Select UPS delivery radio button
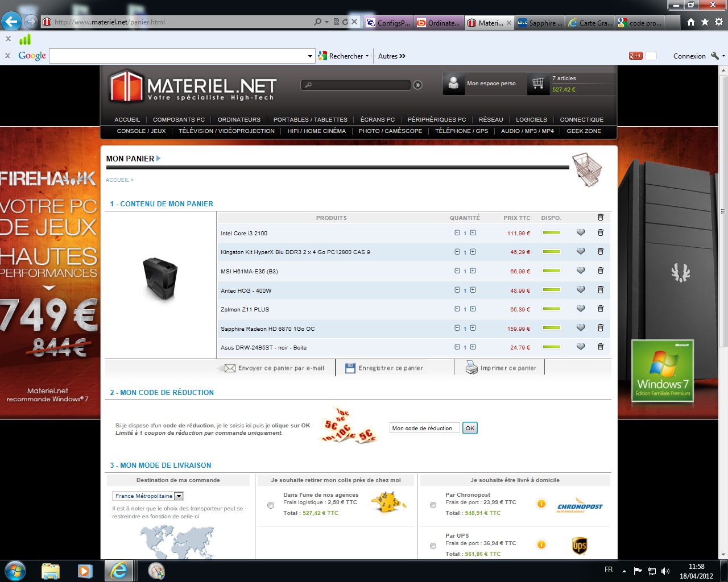 [x=433, y=546]
